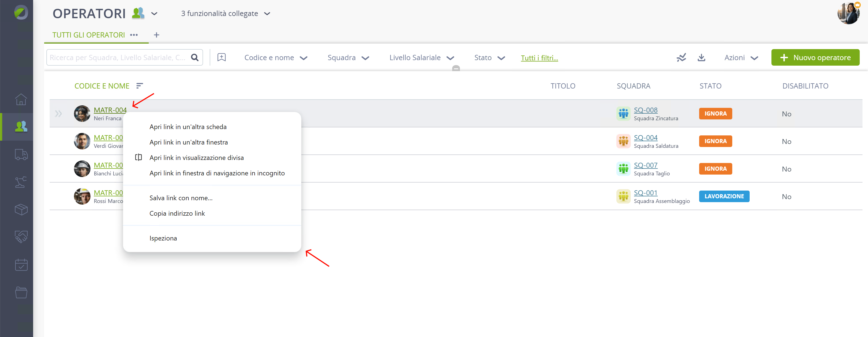
Task: Click the save filter bookmark icon
Action: point(221,57)
